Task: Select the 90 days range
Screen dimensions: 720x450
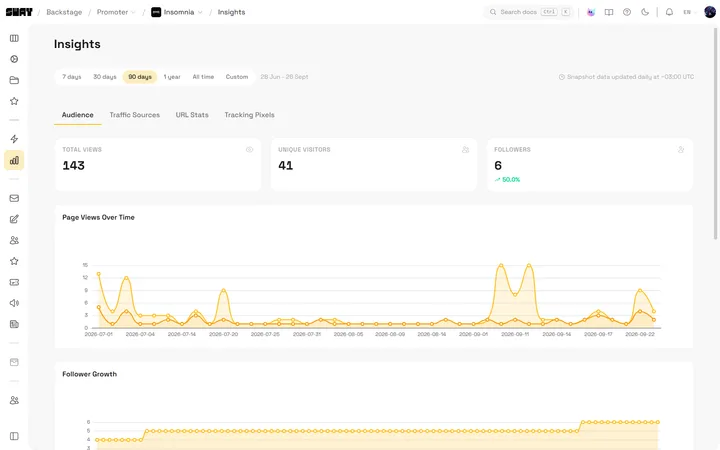Action: [x=140, y=77]
